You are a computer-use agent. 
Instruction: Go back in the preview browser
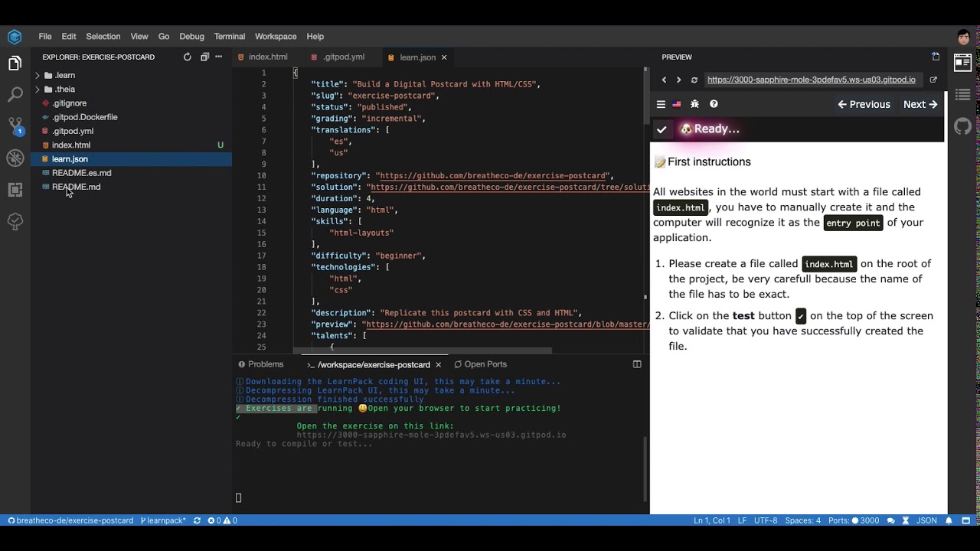point(664,80)
